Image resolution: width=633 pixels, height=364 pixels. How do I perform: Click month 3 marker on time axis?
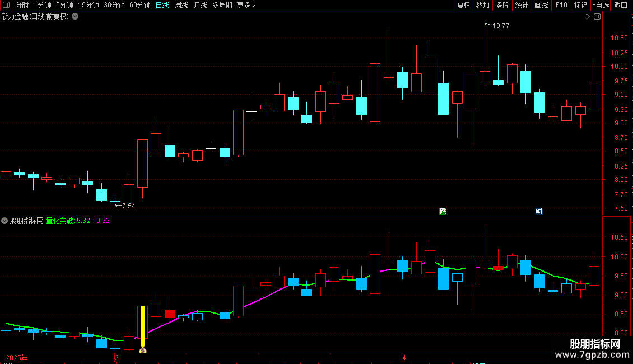[117, 358]
